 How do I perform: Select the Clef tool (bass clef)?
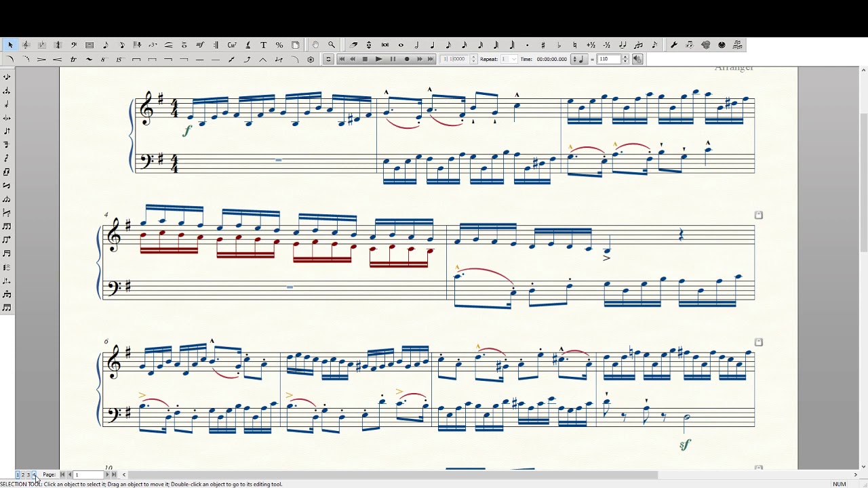tap(73, 45)
